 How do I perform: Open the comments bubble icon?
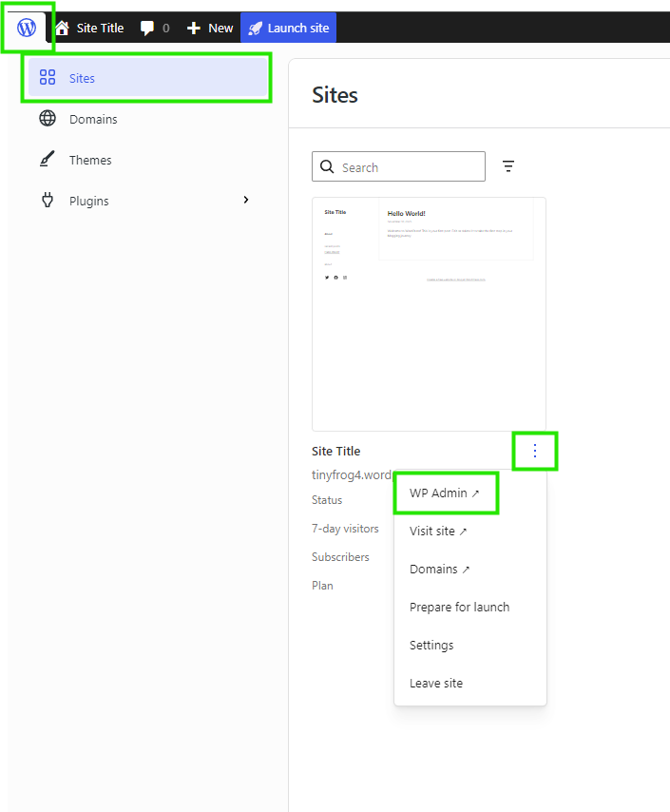[147, 28]
